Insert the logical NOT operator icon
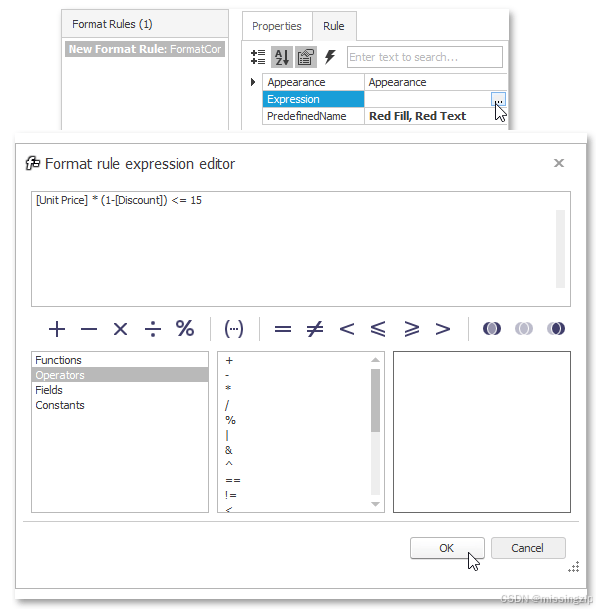This screenshot has height=610, width=597. tap(556, 329)
